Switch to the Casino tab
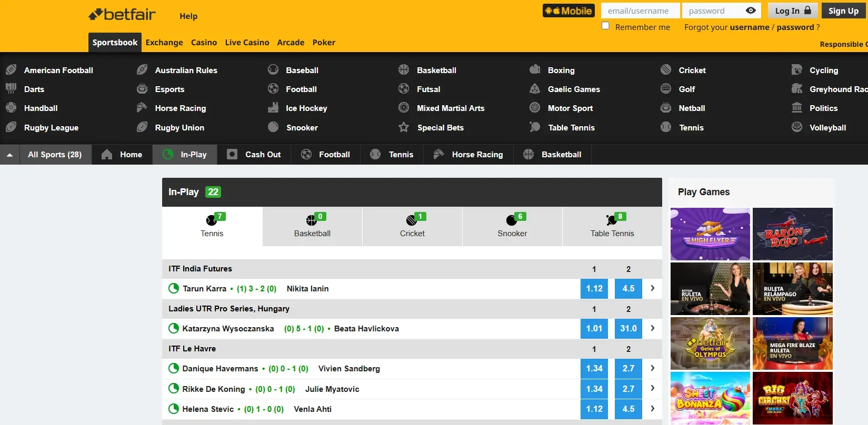This screenshot has height=425, width=868. click(x=204, y=43)
